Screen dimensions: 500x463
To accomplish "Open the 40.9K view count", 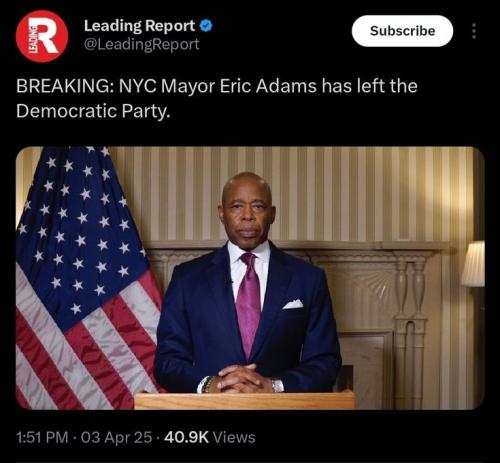I will tap(186, 437).
